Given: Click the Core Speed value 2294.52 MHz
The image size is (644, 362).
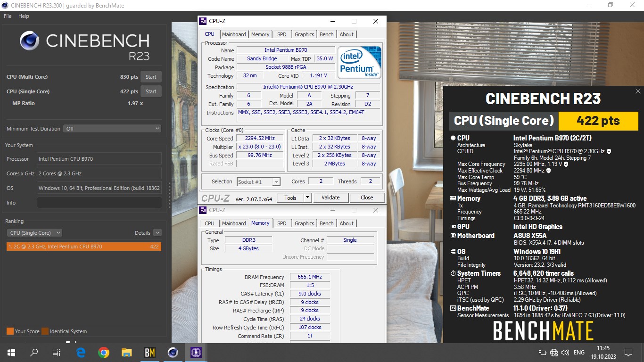Looking at the screenshot, I should (x=260, y=139).
